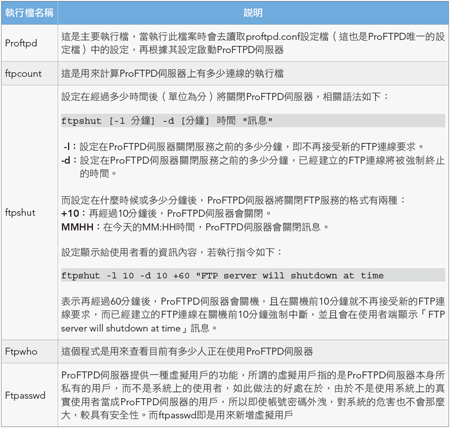Click the ftpcount description text
Screen dimensions: 450x428
point(172,73)
